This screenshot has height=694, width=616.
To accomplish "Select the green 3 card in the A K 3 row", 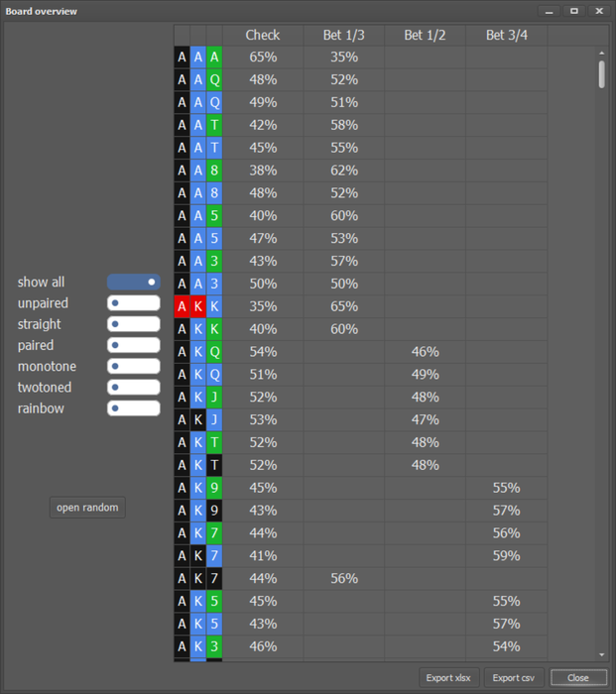I will tap(214, 646).
